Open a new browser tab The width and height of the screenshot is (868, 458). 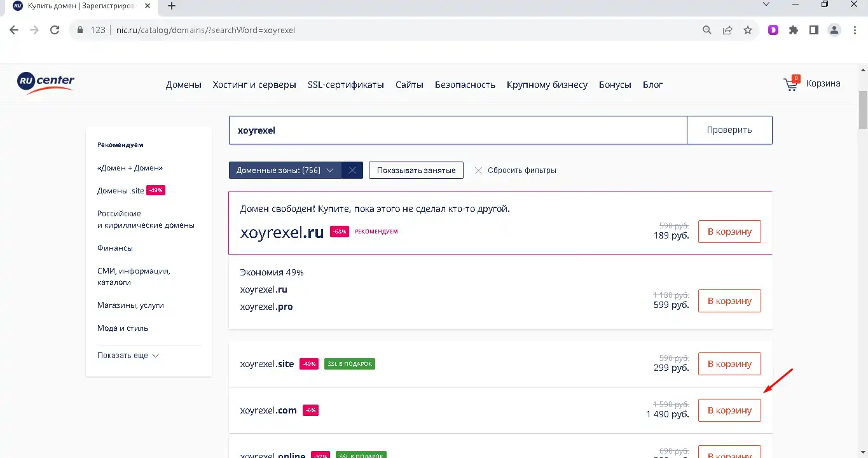tap(171, 6)
